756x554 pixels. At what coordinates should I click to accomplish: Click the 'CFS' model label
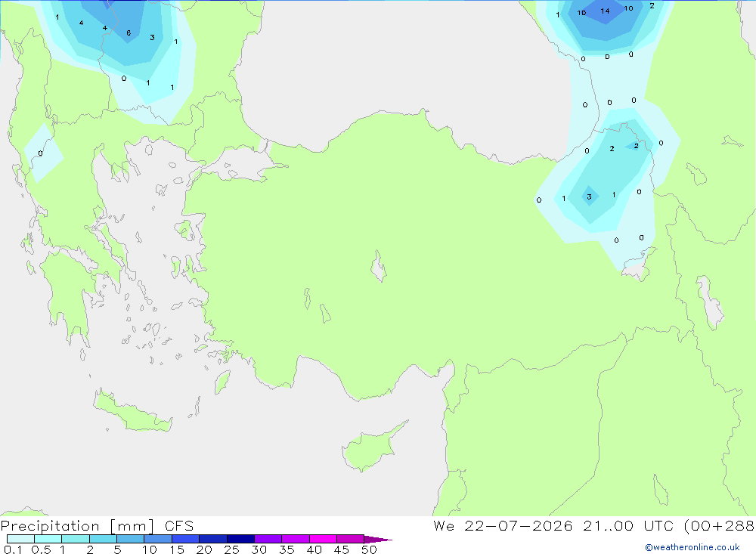coord(179,526)
